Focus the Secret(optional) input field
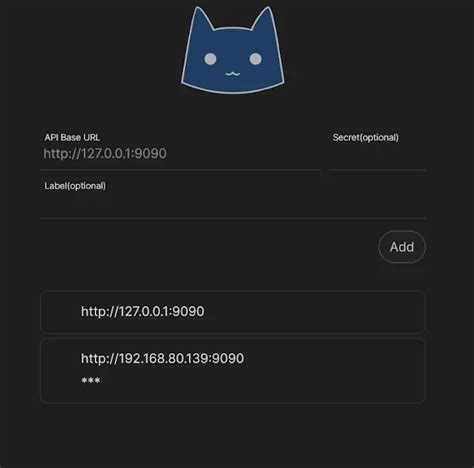 pyautogui.click(x=377, y=154)
